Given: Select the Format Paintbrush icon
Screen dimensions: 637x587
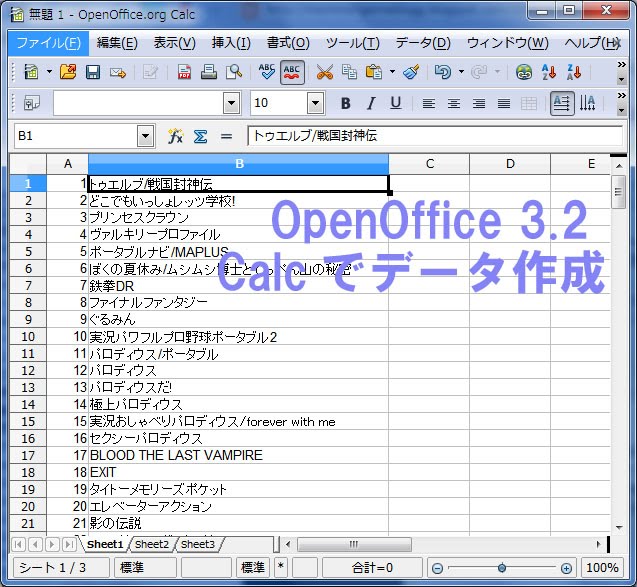Looking at the screenshot, I should pyautogui.click(x=411, y=72).
